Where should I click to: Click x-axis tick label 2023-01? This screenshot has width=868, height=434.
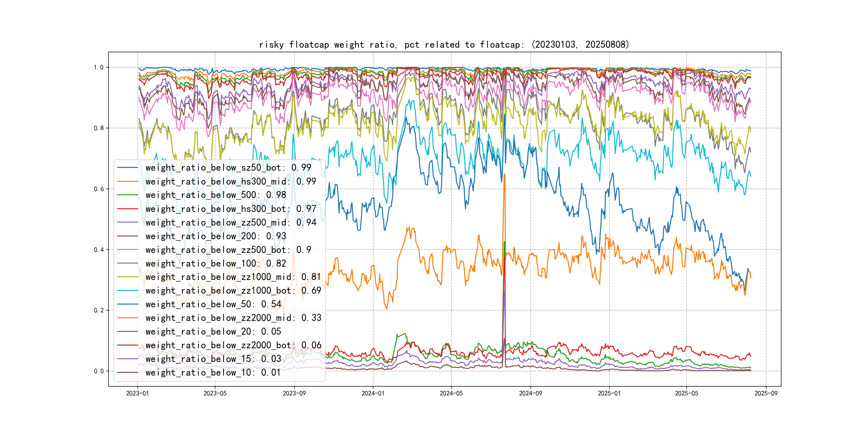click(x=137, y=393)
